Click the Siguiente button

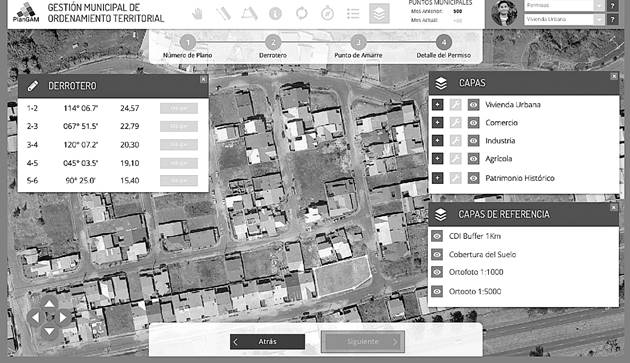tap(362, 342)
